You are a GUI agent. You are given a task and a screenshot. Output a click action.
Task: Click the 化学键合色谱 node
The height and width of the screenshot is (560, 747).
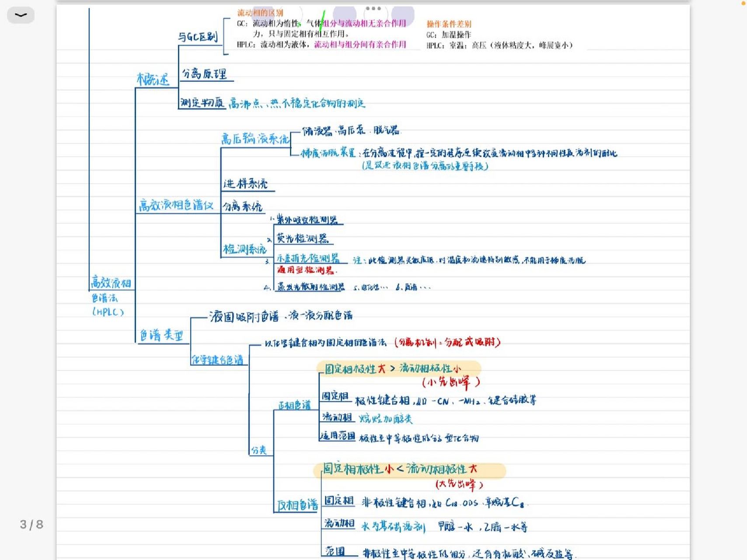click(217, 360)
